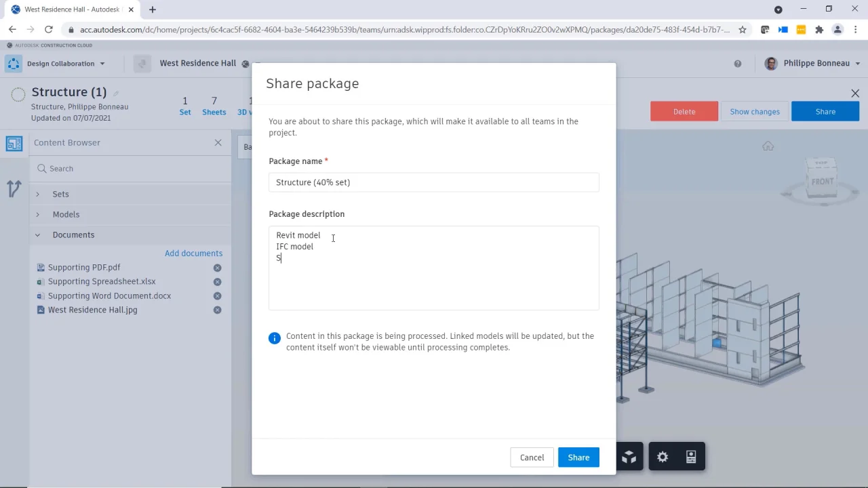Click the Changes arrows icon in sidebar
This screenshot has height=488, width=868.
tap(14, 188)
